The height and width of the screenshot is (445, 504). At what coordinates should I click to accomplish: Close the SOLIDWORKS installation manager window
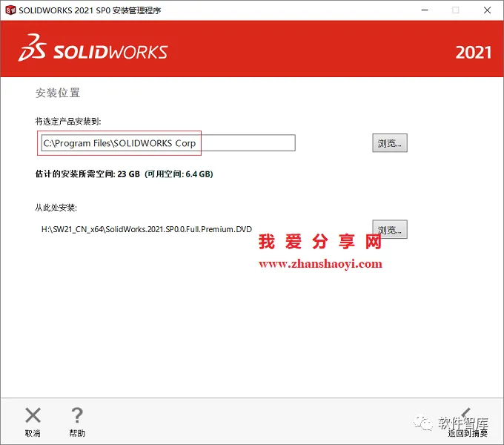coord(487,10)
